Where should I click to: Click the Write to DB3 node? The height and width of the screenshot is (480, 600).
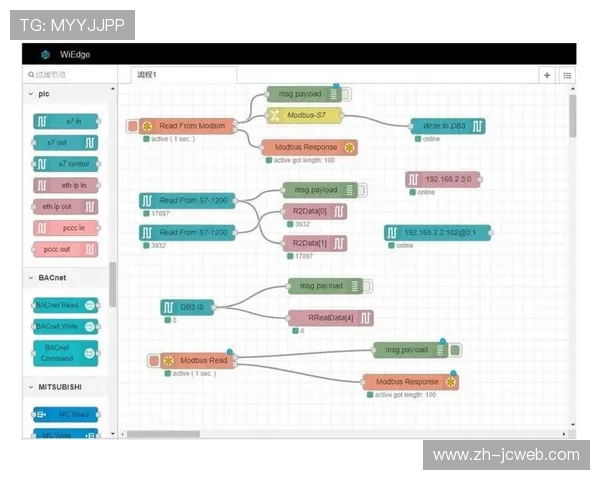click(x=447, y=125)
